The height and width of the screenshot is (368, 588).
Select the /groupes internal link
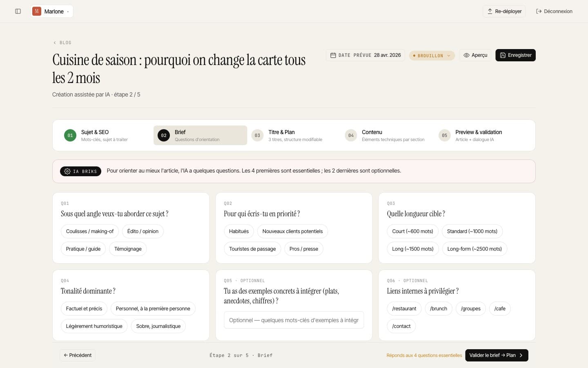click(x=471, y=309)
